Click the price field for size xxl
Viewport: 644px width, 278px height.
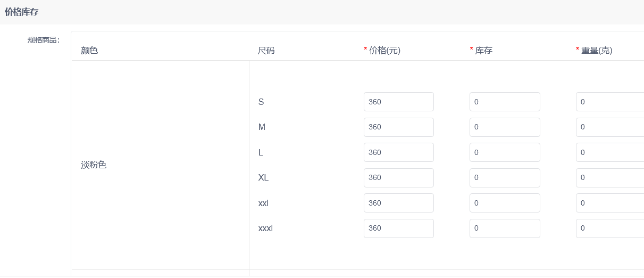tap(398, 203)
